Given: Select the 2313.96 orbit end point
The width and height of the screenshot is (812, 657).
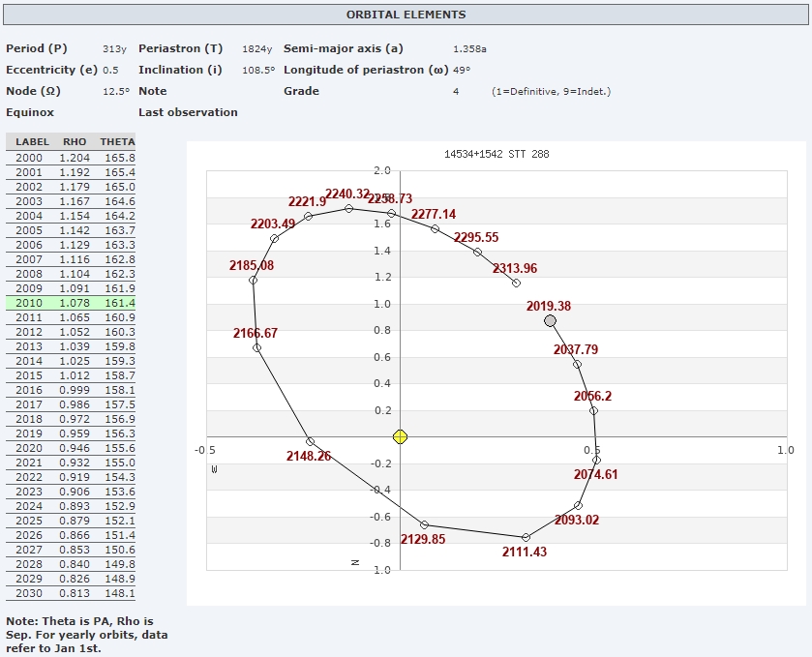Looking at the screenshot, I should (x=516, y=284).
